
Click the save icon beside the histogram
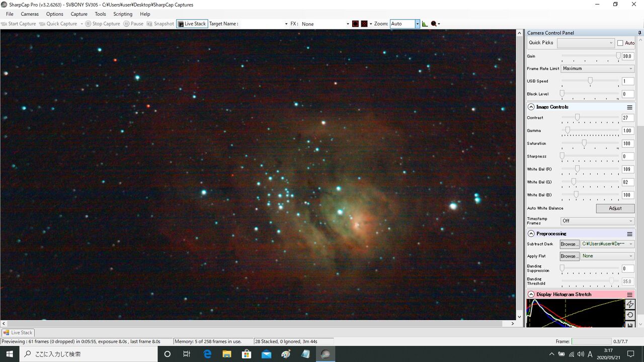pyautogui.click(x=630, y=324)
